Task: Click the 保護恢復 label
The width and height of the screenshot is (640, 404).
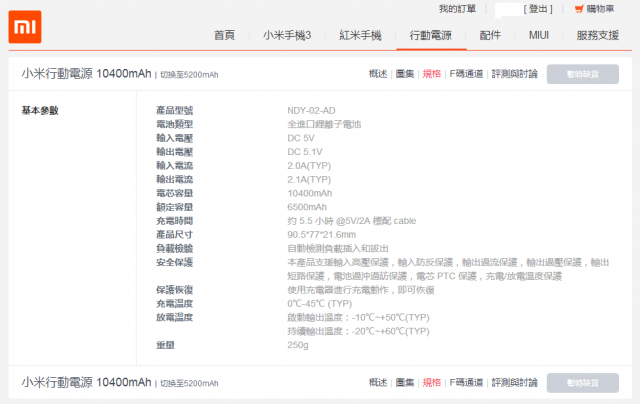Action: pos(174,290)
